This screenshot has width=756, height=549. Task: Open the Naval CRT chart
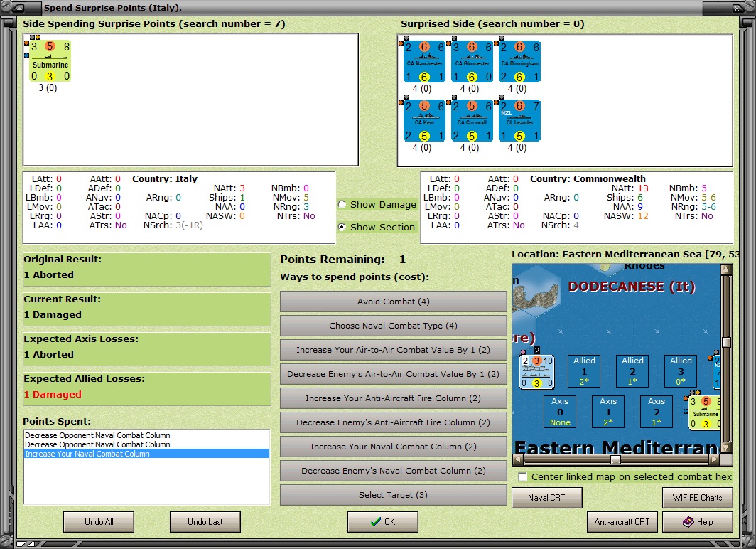click(547, 497)
